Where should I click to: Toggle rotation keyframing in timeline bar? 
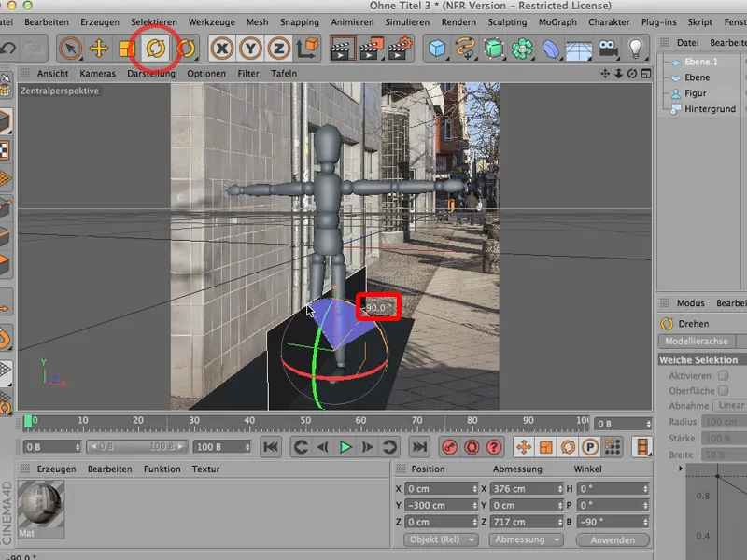tap(568, 447)
